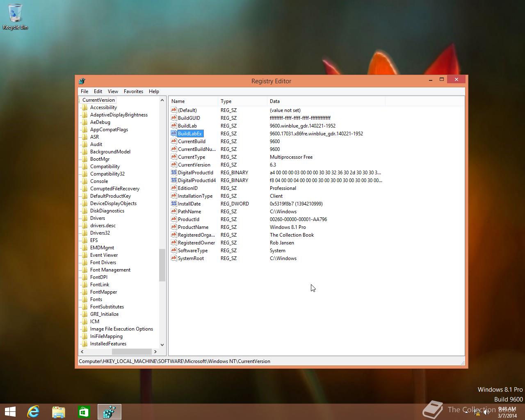Click the tree's horizontal scroll left arrow

pyautogui.click(x=82, y=352)
